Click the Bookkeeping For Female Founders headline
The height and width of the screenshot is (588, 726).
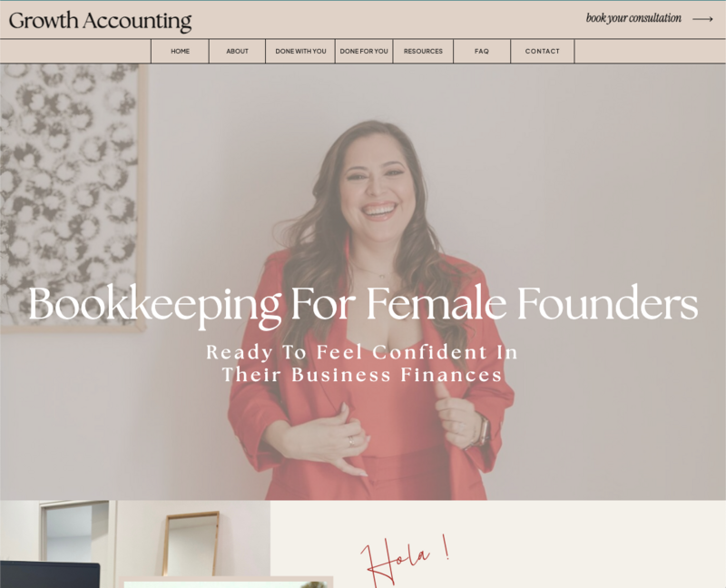point(363,305)
